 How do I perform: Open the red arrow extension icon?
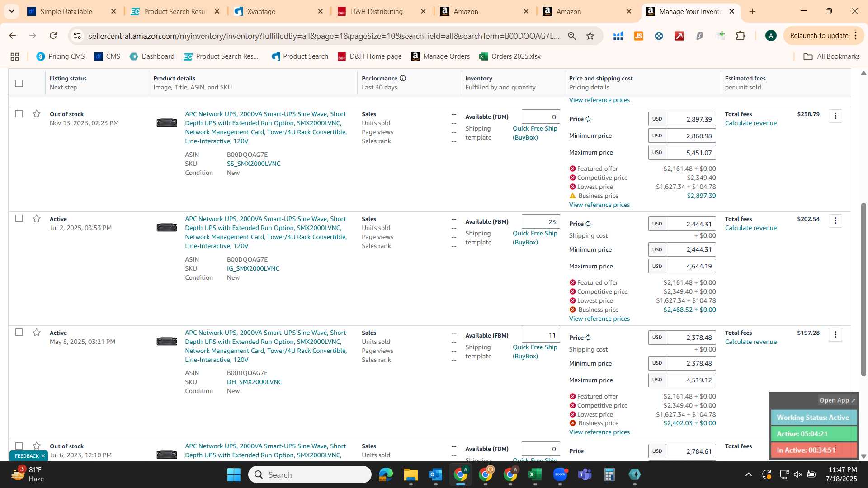click(x=679, y=36)
